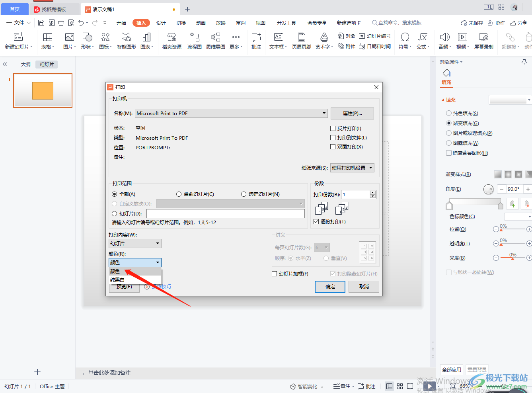Switch to the 大纲 outline tab
532x393 pixels.
(26, 64)
